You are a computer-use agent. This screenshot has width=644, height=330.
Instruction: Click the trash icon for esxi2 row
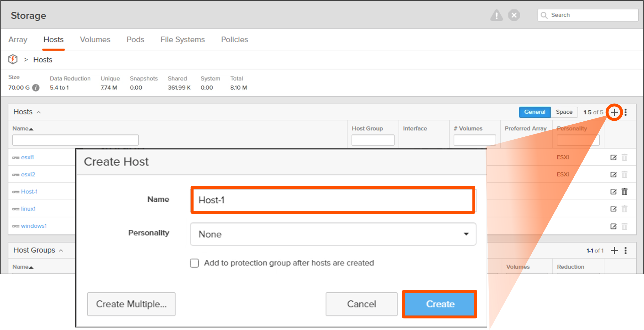(x=625, y=174)
